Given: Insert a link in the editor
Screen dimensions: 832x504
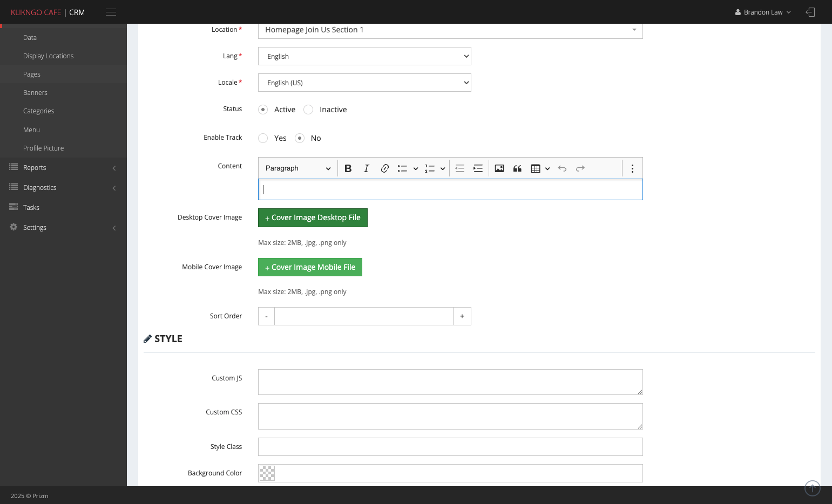Looking at the screenshot, I should [x=385, y=168].
